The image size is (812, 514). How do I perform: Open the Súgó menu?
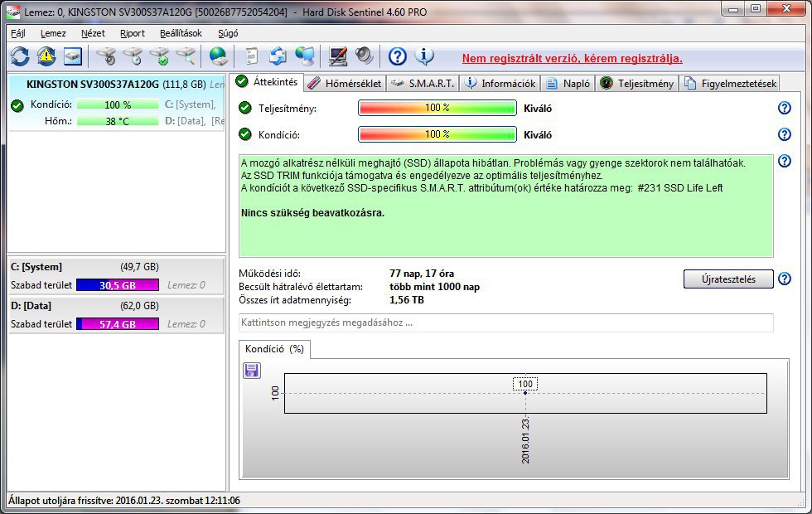[228, 33]
